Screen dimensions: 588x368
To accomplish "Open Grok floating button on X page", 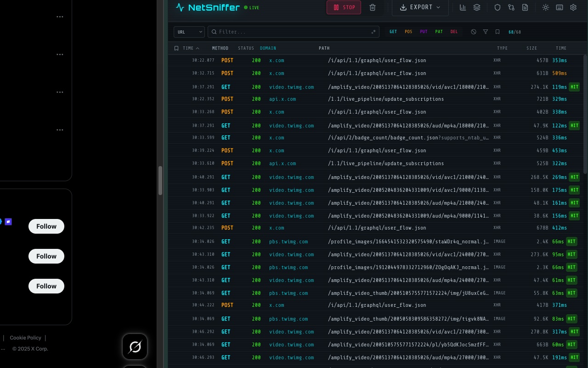I will point(135,346).
